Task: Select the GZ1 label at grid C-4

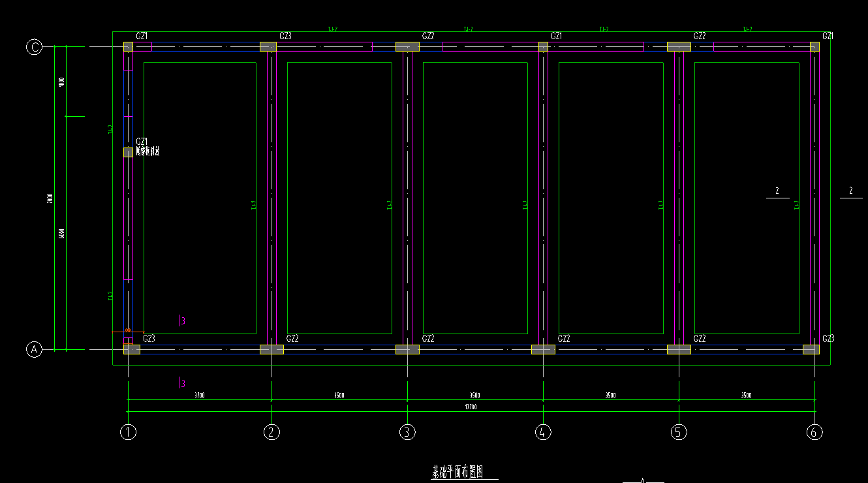Action: pos(557,36)
